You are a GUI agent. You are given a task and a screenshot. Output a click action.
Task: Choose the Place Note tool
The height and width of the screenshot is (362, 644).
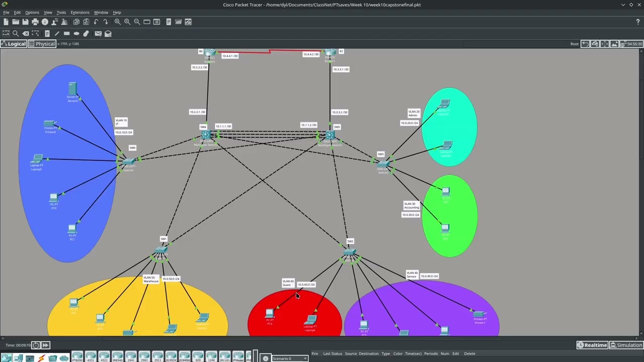47,34
